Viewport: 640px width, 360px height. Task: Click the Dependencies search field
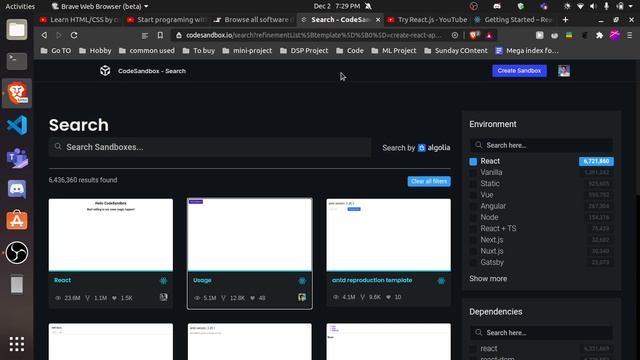pos(541,333)
